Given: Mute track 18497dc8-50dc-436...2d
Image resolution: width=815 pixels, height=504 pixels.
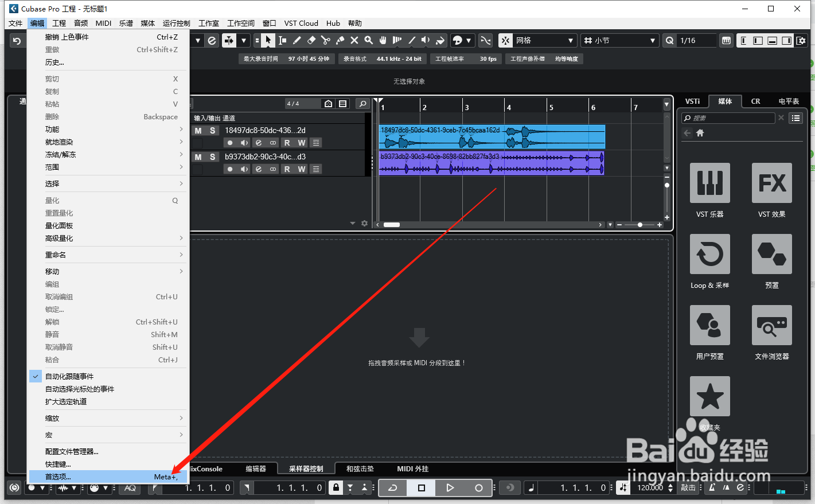Looking at the screenshot, I should point(198,131).
